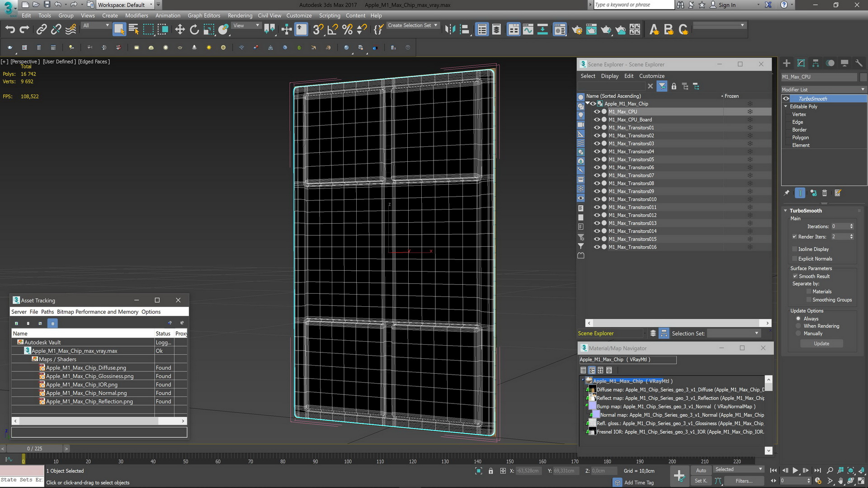Open the All selection filter dropdown
Screen dimensions: 868x488
[x=96, y=26]
